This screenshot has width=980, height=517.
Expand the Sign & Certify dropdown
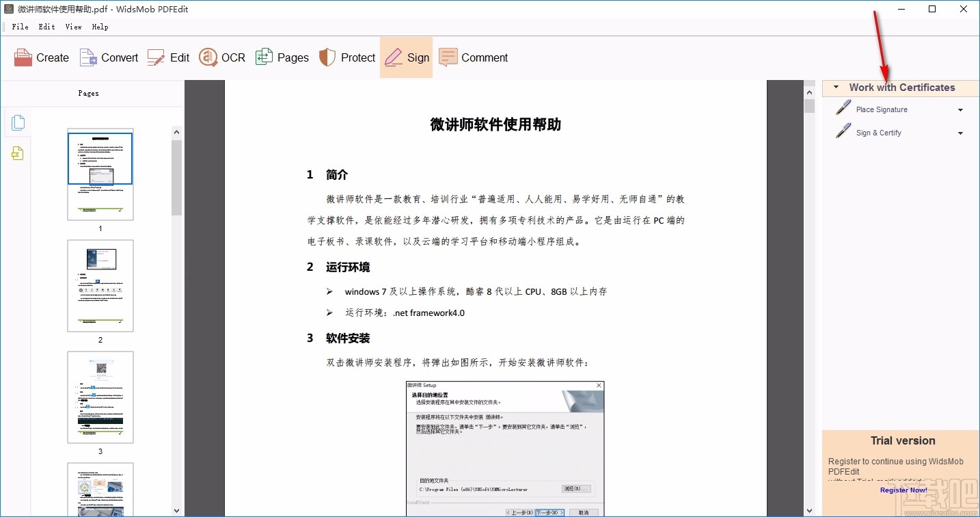pos(959,132)
